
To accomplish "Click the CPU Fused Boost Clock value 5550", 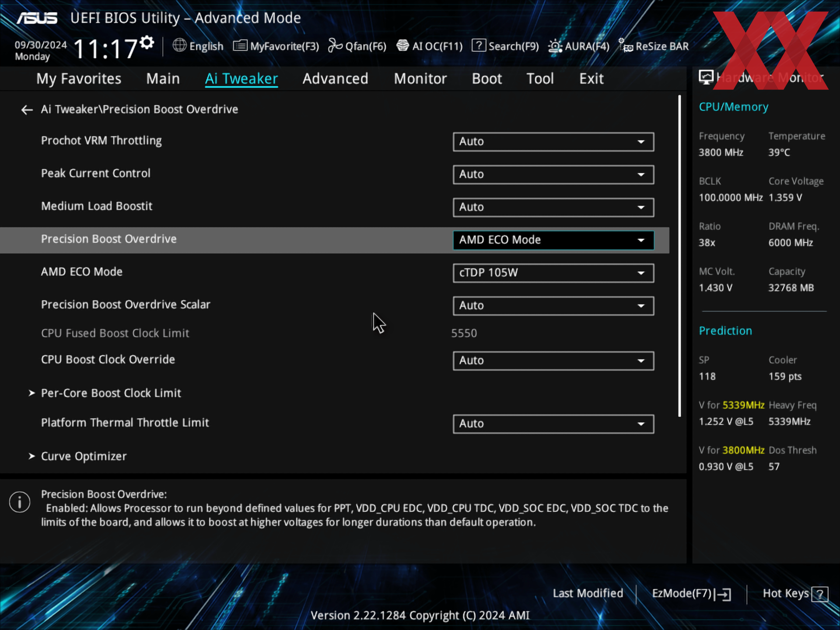I will click(464, 333).
